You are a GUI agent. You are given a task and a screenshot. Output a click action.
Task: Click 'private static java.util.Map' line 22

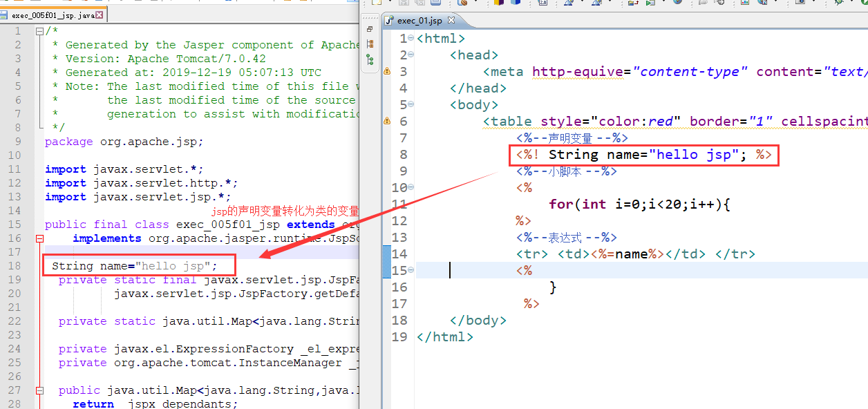[209, 321]
